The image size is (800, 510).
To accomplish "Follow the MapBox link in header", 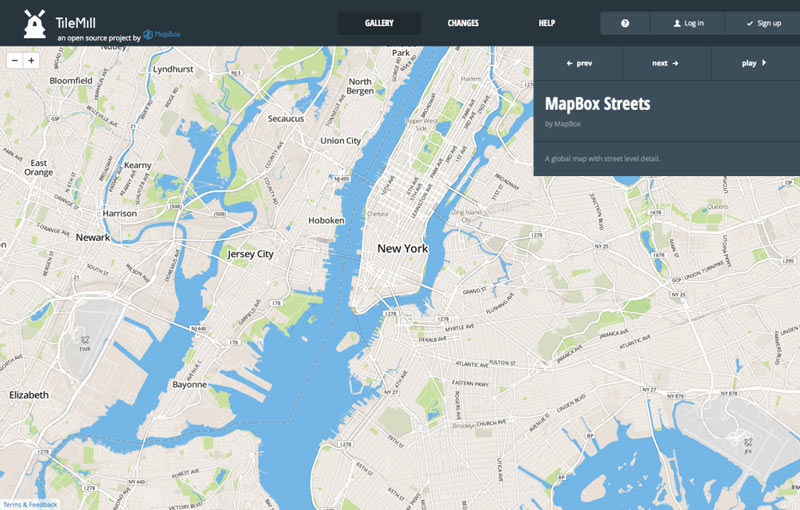I will (162, 34).
